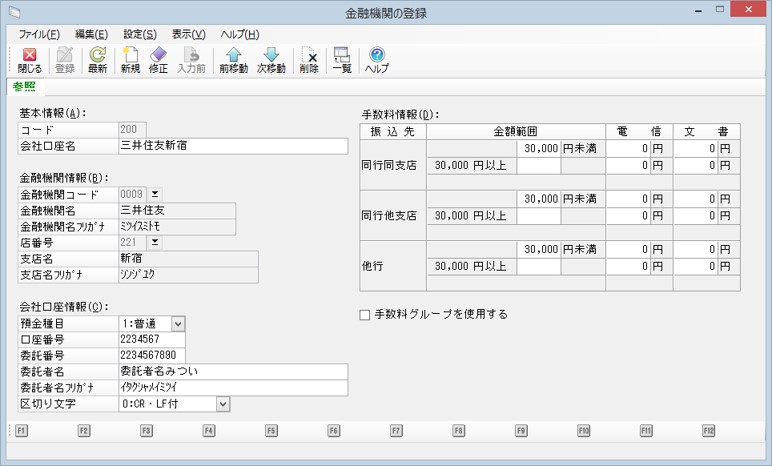Click the F2 function key button
The image size is (772, 466).
coord(84,431)
